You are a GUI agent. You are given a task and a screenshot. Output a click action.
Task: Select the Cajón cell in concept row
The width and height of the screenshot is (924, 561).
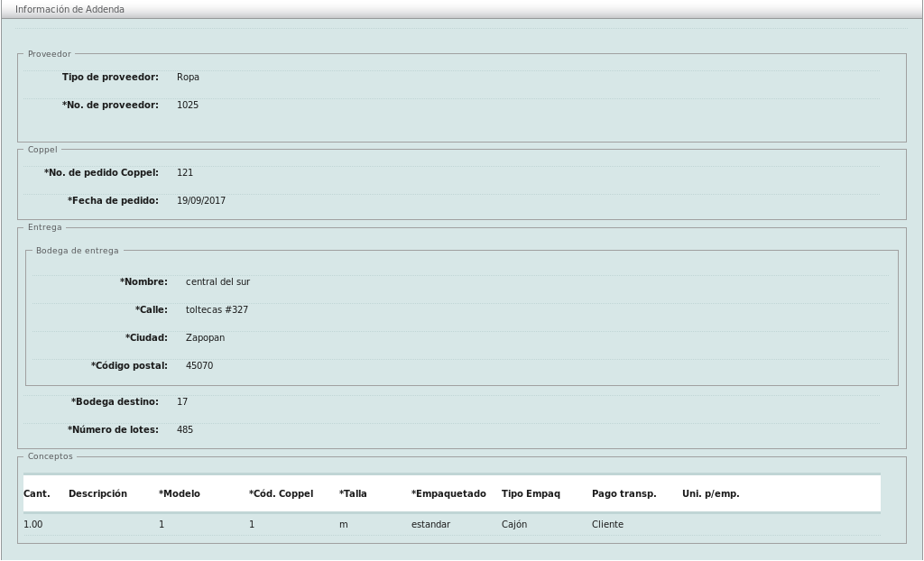pos(514,525)
